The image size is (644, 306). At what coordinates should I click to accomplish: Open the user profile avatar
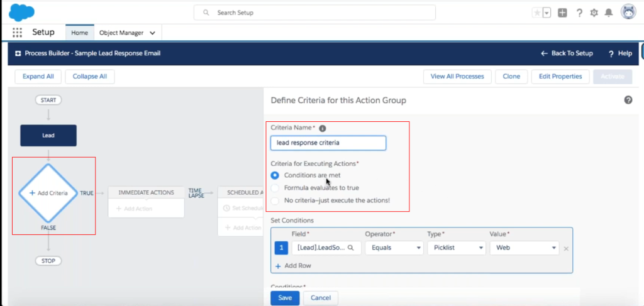pyautogui.click(x=628, y=12)
